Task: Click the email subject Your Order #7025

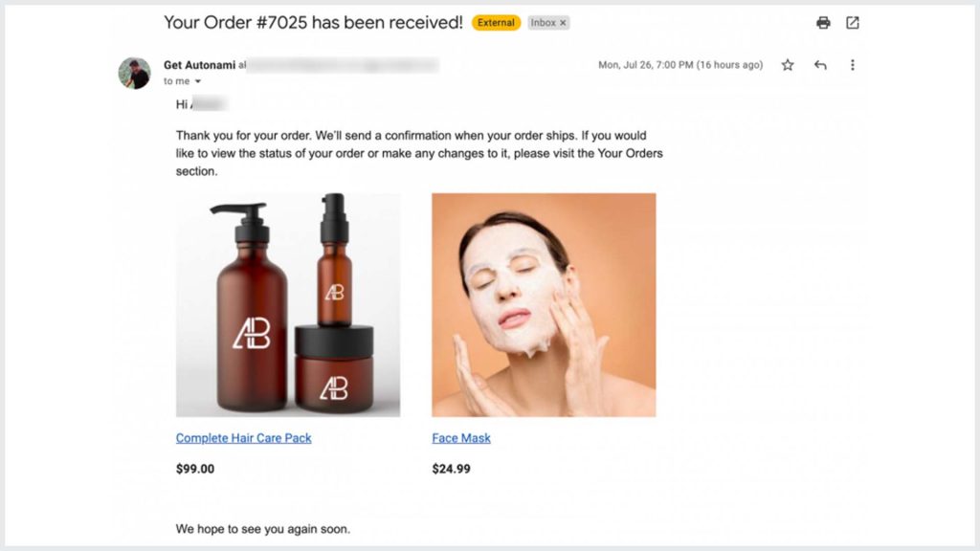Action: pyautogui.click(x=313, y=23)
